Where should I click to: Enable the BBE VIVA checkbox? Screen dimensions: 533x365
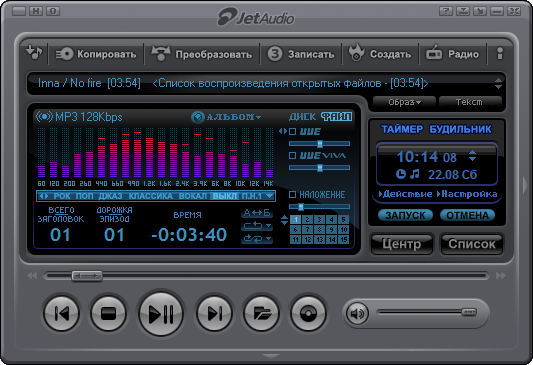292,155
